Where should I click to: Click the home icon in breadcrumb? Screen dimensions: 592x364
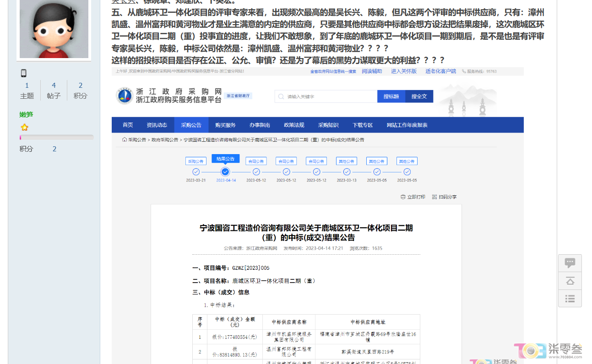125,139
